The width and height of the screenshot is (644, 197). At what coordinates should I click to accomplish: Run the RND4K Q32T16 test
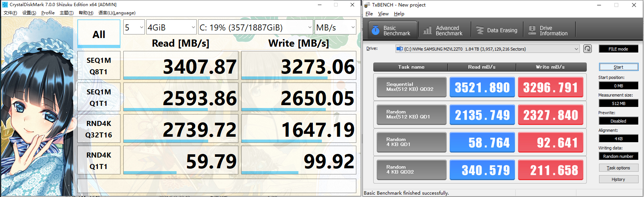point(99,129)
